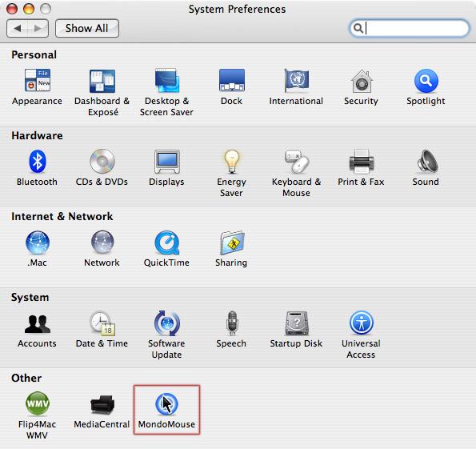476x449 pixels.
Task: Open Startup Disk preferences icon
Action: [x=297, y=323]
